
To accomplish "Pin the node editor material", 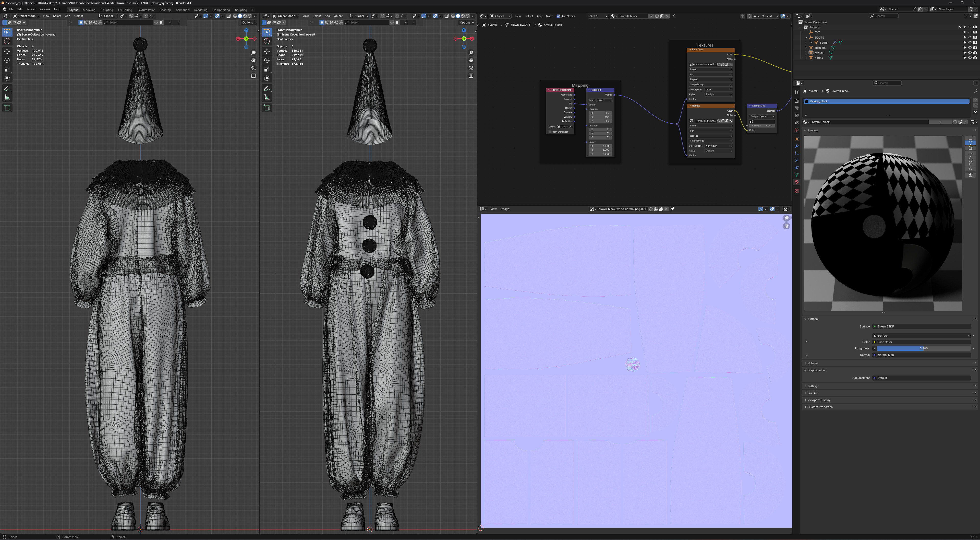I will pyautogui.click(x=674, y=16).
